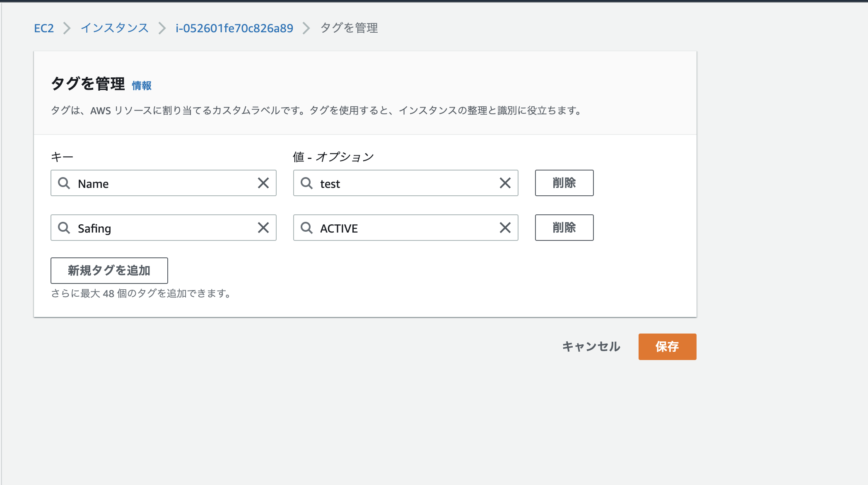
Task: Click search icon in Safing key field
Action: (x=64, y=228)
